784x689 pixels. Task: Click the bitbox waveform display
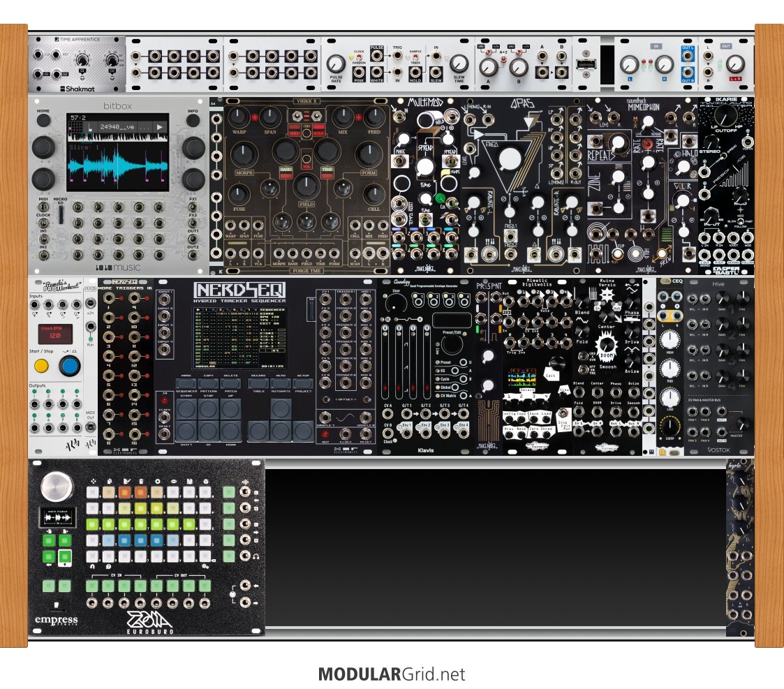pos(118,165)
